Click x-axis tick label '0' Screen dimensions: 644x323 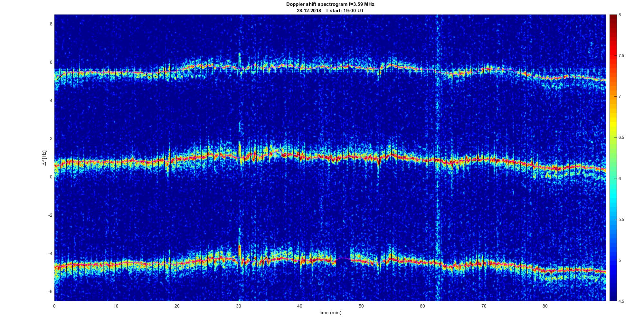pos(54,306)
